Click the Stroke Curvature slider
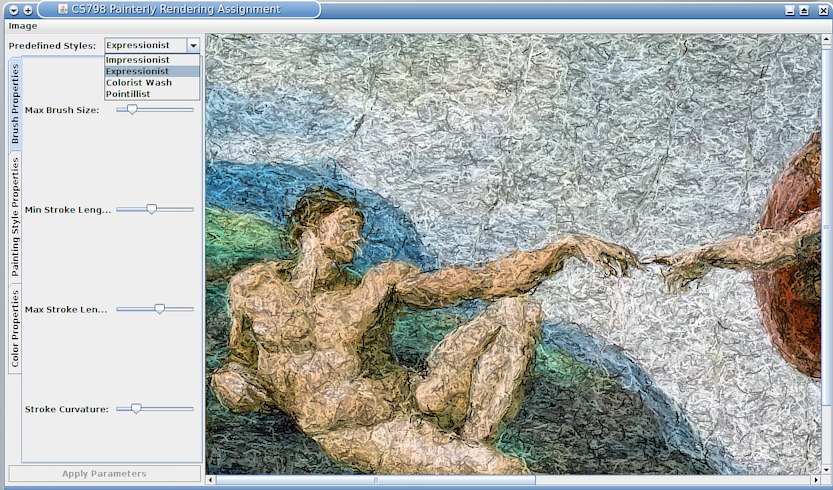The height and width of the screenshot is (490, 833). 155,409
